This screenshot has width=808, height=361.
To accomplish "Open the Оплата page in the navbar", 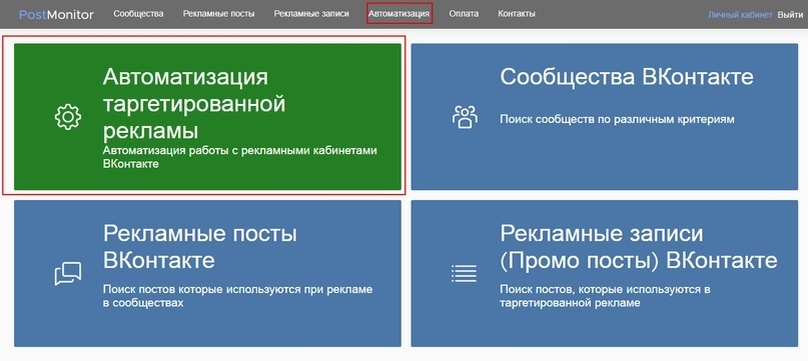I will click(x=463, y=14).
